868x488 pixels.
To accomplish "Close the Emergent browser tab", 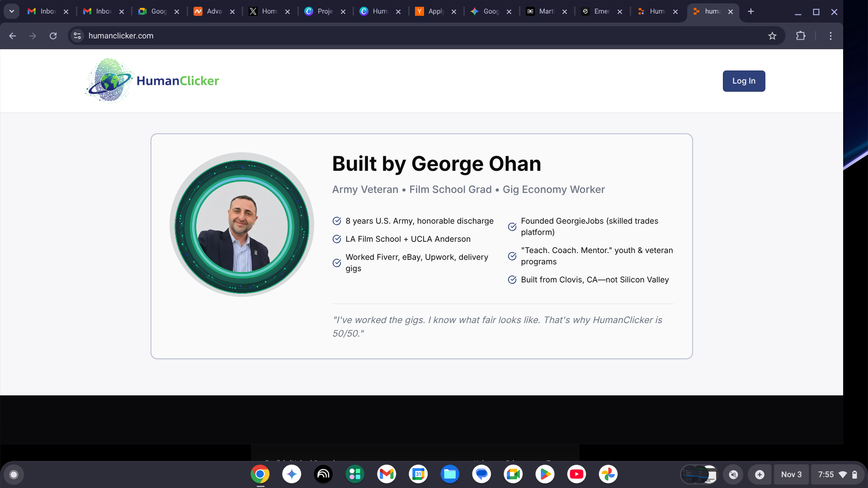I will [x=620, y=11].
